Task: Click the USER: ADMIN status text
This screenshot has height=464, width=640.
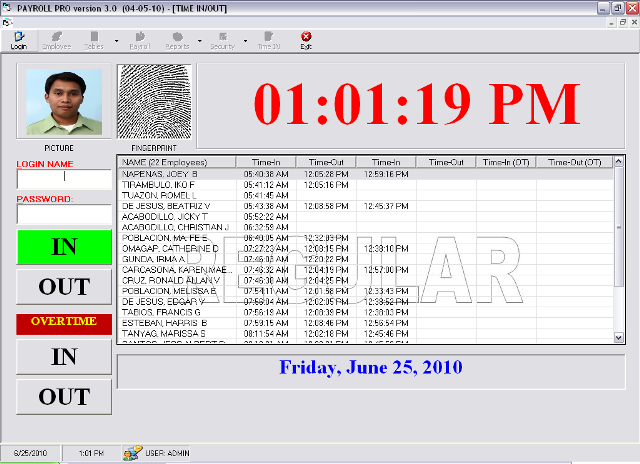Action: [167, 453]
